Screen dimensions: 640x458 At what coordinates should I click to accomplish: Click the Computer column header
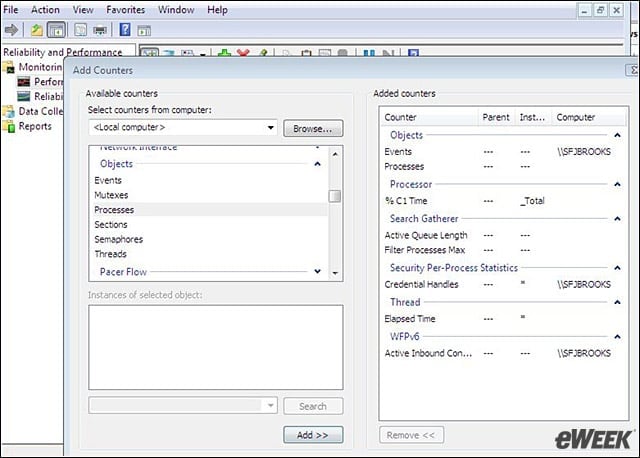(x=589, y=118)
